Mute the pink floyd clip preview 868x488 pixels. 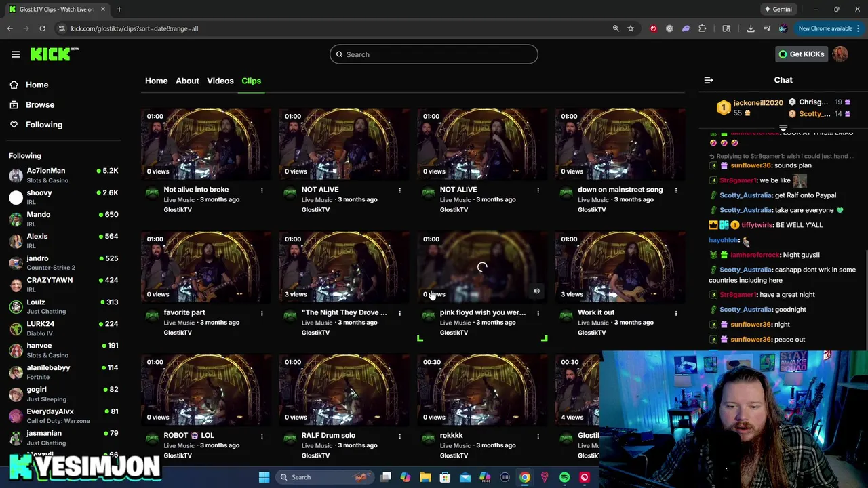[536, 291]
